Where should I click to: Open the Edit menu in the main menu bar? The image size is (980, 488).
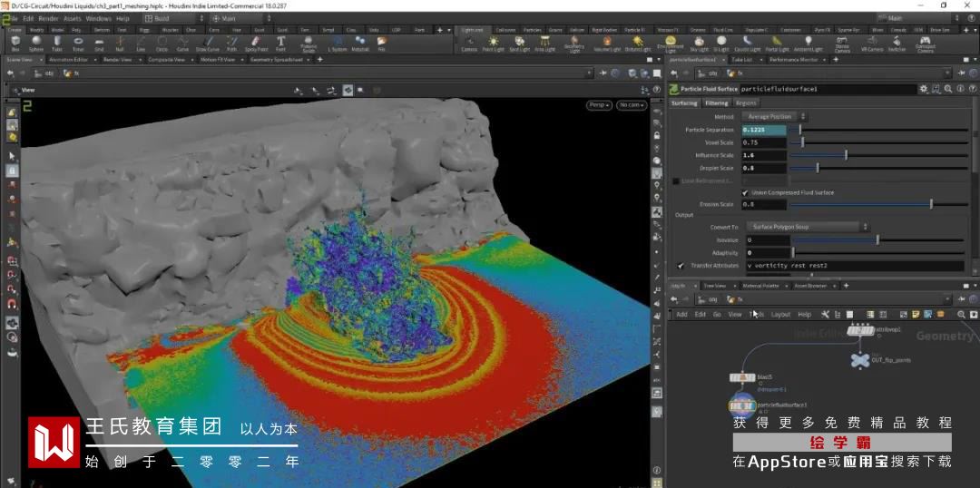29,19
